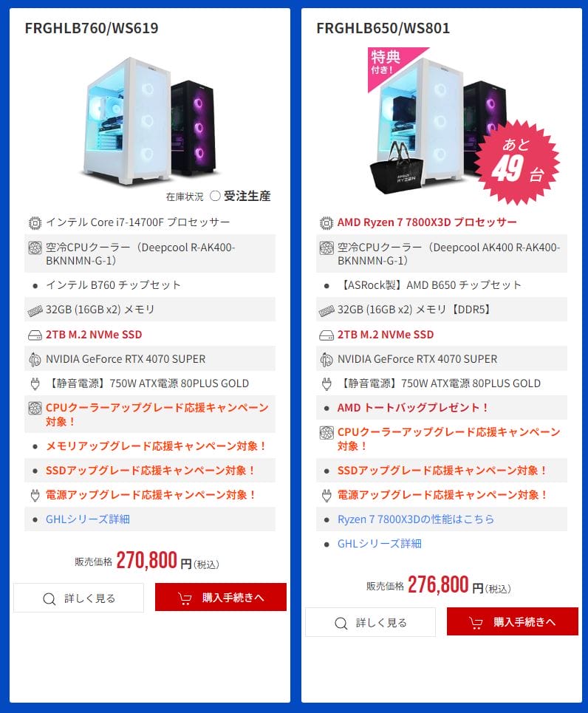Click the circle indicator next to 受注生産
The width and height of the screenshot is (588, 713).
[x=215, y=196]
